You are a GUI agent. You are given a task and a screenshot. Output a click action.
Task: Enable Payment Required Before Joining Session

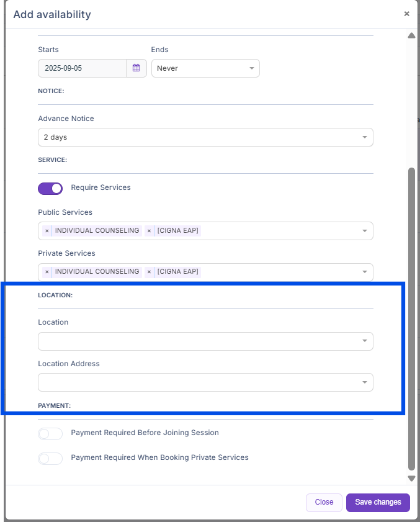tap(50, 433)
